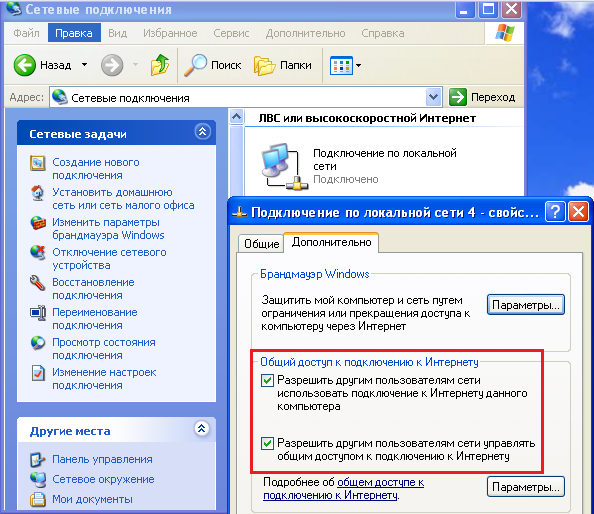
Task: Open the Файл menu
Action: point(27,33)
